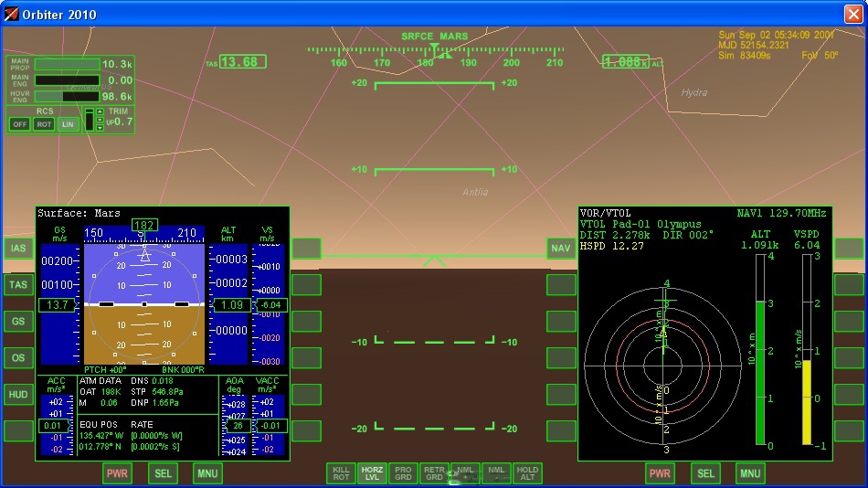This screenshot has height=488, width=868.
Task: Click the DIST 2.278k readout
Action: 615,235
